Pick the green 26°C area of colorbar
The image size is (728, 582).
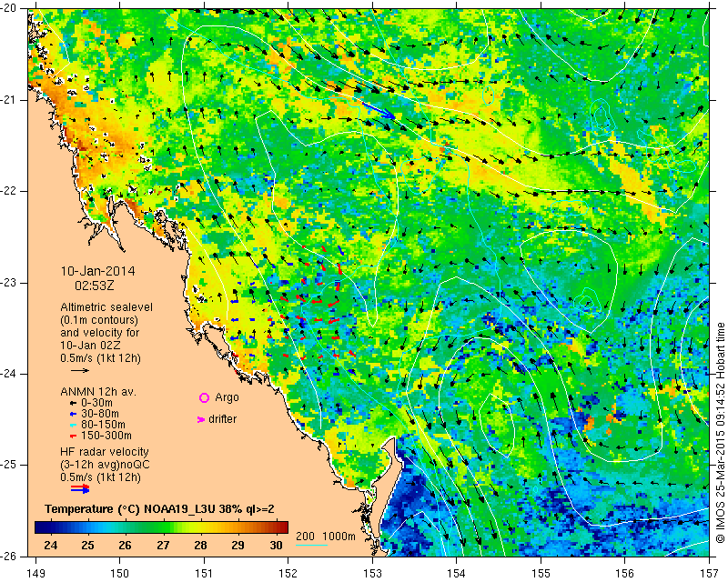tap(126, 527)
